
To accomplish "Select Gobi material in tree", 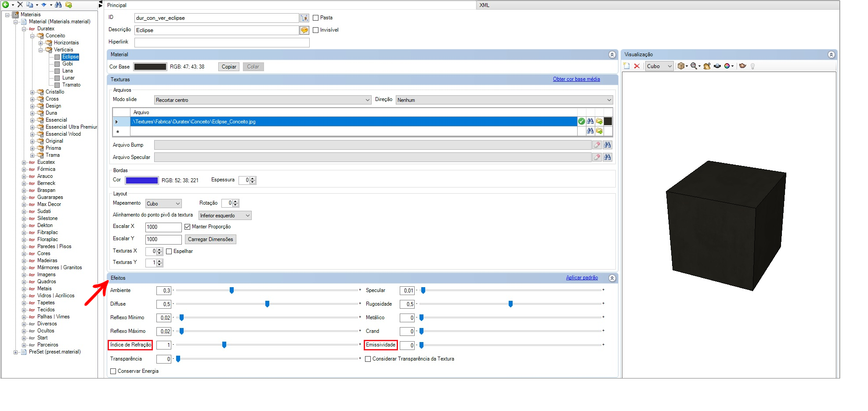I will (x=68, y=64).
